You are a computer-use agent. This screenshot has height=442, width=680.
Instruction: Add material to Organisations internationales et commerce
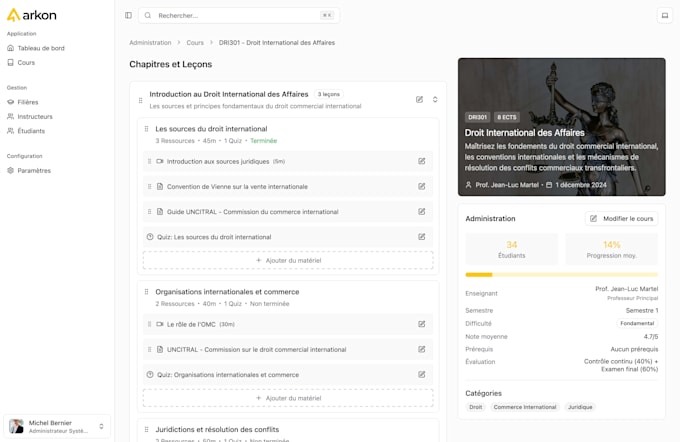(288, 398)
